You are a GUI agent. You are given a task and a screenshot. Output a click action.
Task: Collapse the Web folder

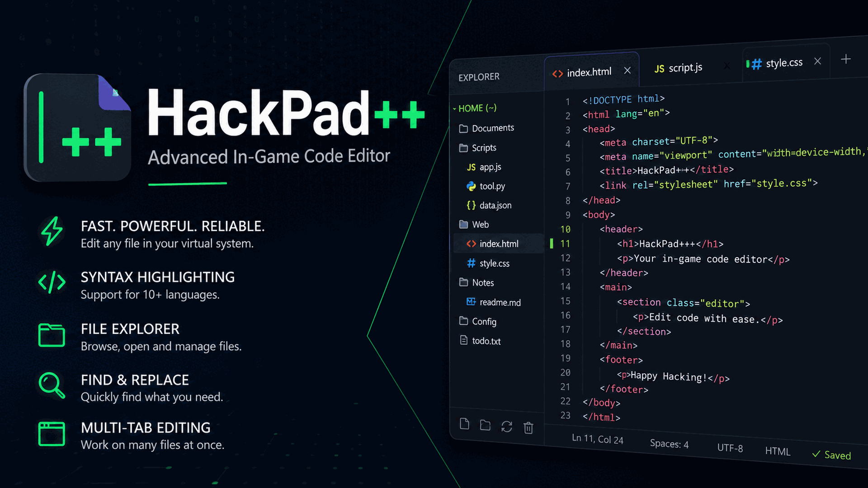pos(474,225)
